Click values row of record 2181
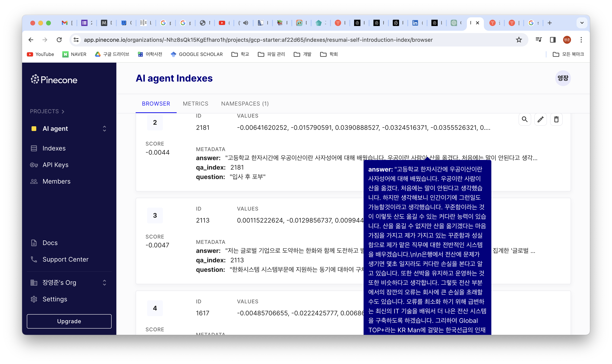Image resolution: width=612 pixels, height=364 pixels. 364,128
